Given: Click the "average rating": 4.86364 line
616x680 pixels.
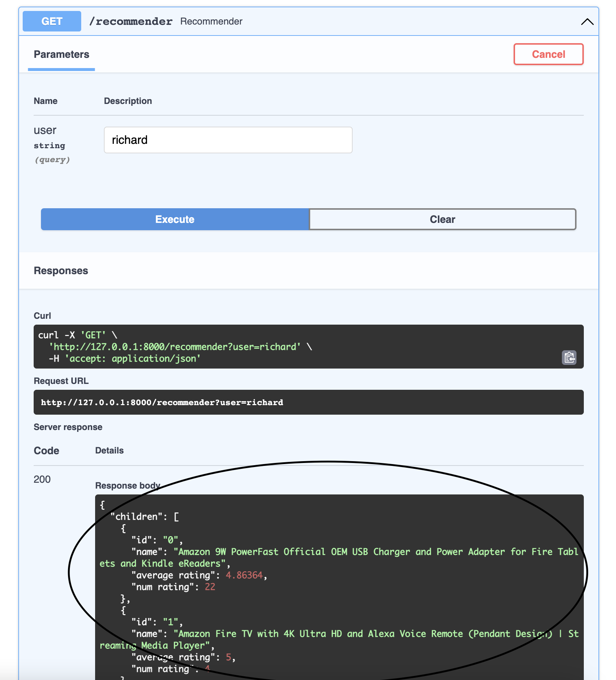Looking at the screenshot, I should (x=199, y=575).
